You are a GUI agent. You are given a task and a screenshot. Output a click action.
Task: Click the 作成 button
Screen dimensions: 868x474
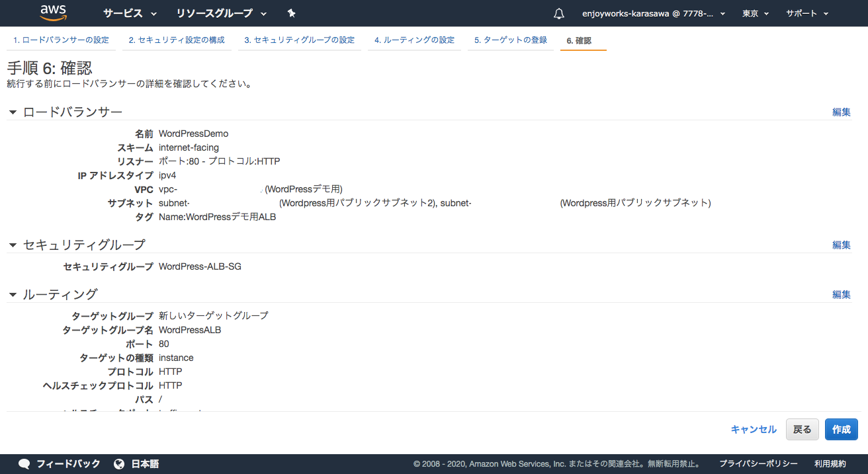842,430
